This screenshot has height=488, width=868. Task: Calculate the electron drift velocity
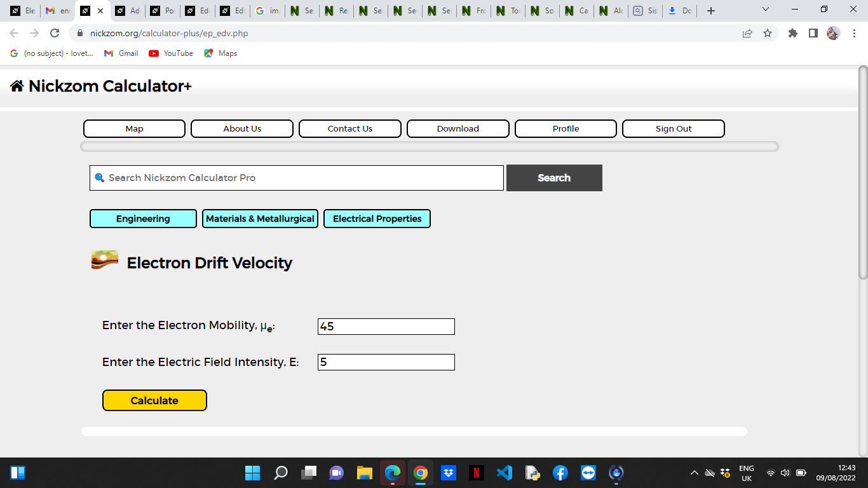(154, 400)
